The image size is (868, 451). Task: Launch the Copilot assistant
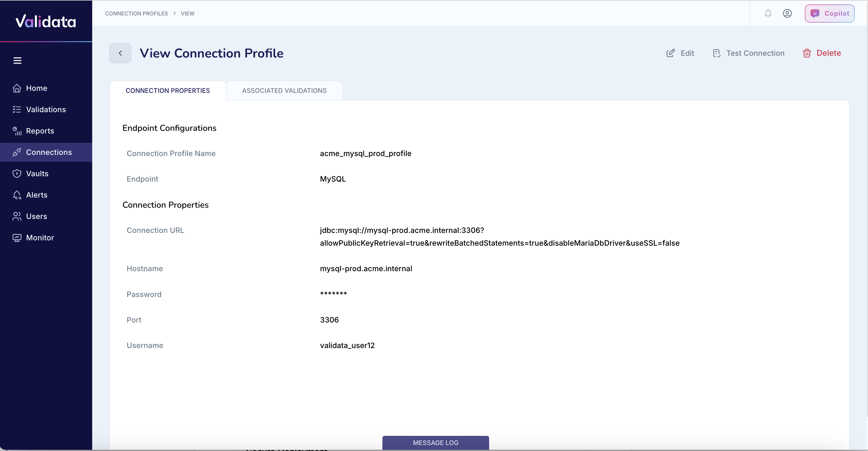point(829,13)
